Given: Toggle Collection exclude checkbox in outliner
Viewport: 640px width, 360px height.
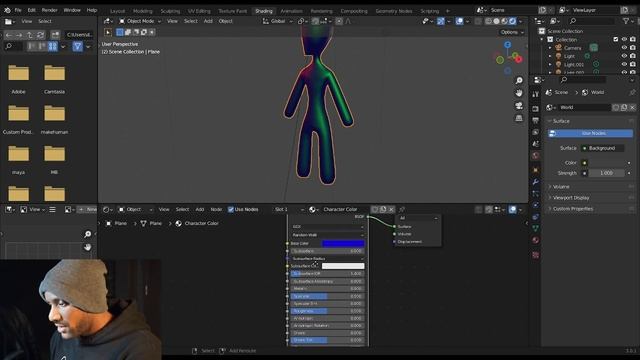Looking at the screenshot, I should point(616,40).
